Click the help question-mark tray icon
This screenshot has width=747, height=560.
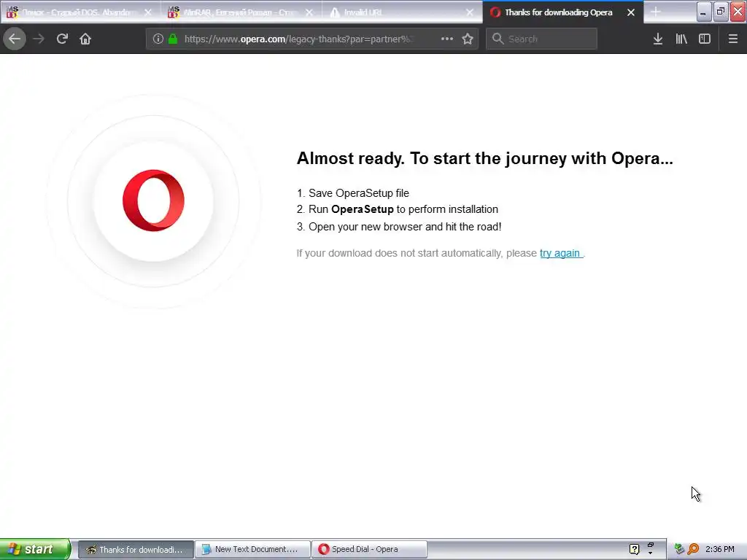[634, 549]
